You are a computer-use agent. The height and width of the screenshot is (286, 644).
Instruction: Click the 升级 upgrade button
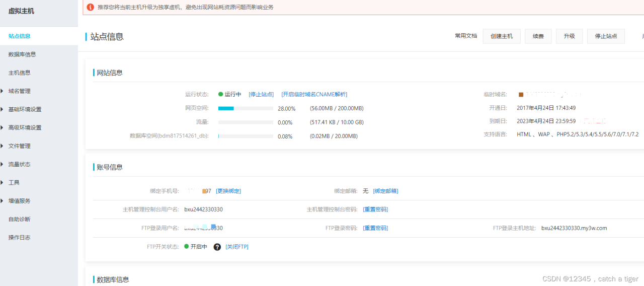point(569,36)
